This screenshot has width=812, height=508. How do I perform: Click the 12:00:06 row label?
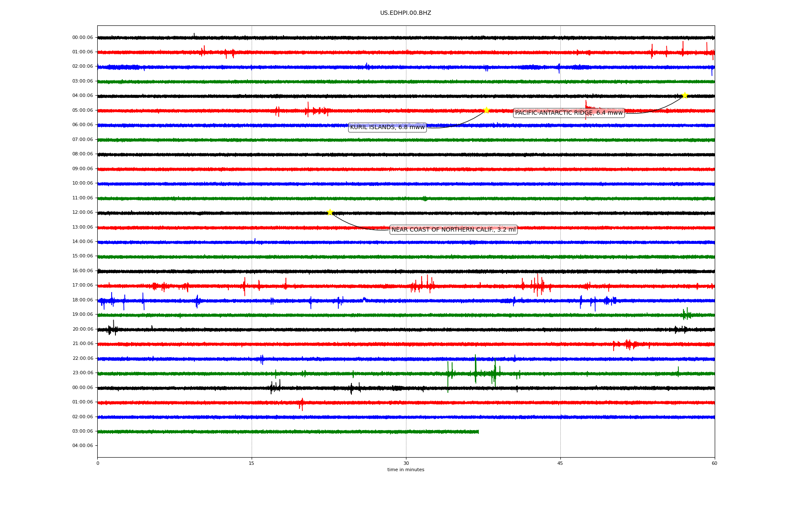tap(82, 212)
